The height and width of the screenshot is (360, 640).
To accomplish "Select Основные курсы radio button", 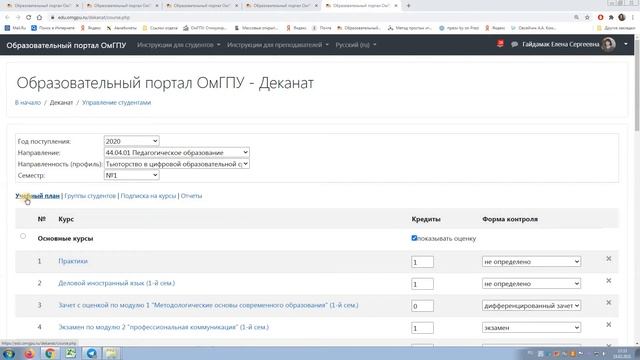I will tap(23, 236).
